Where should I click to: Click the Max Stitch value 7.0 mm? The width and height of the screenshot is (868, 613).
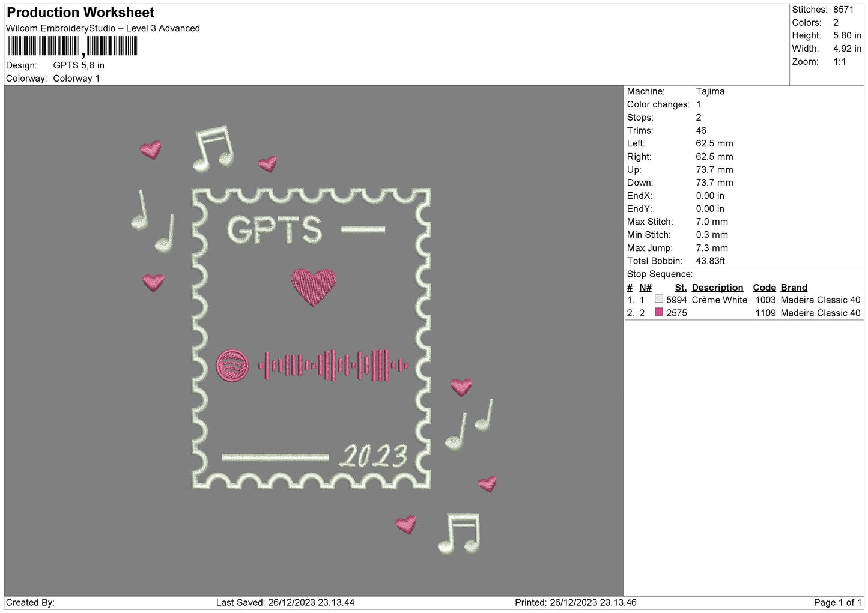712,222
